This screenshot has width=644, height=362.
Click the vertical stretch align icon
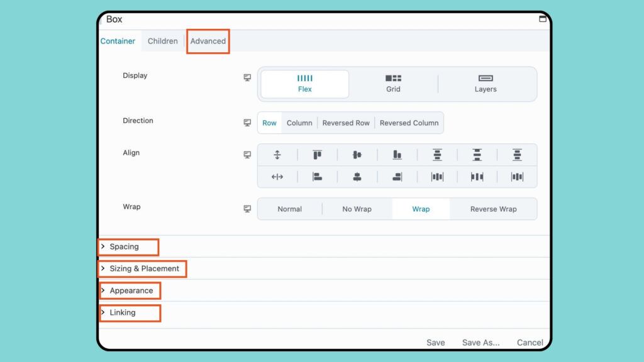277,155
